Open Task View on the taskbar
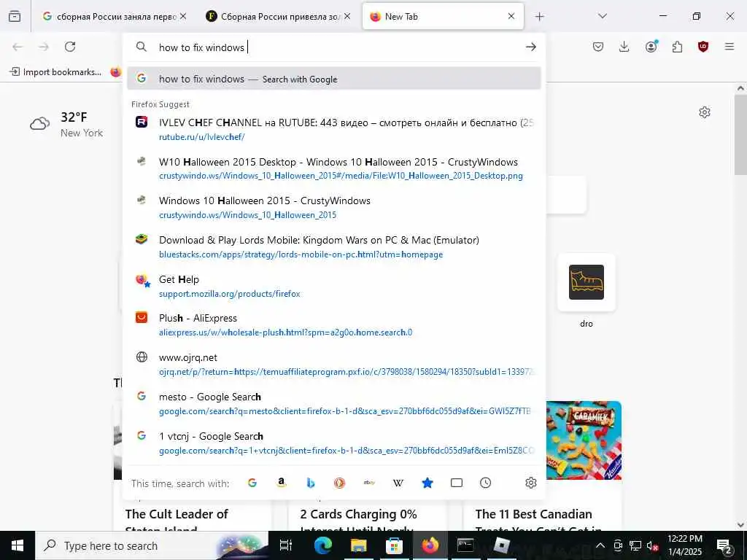Viewport: 747px width, 560px height. [x=286, y=545]
